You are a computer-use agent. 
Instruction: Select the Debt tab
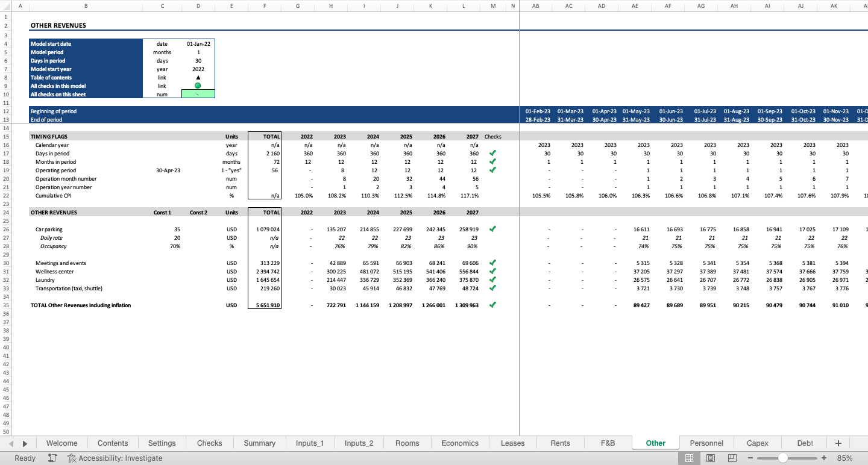(804, 443)
